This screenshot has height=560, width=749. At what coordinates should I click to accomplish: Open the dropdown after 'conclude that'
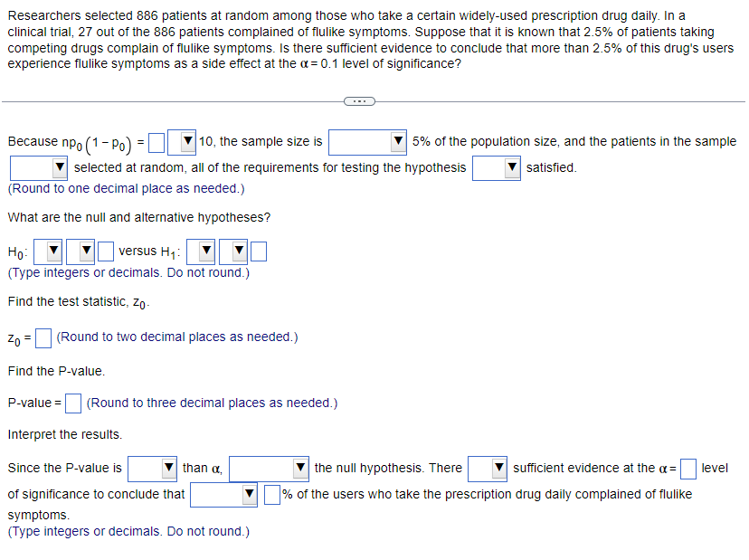[x=223, y=494]
